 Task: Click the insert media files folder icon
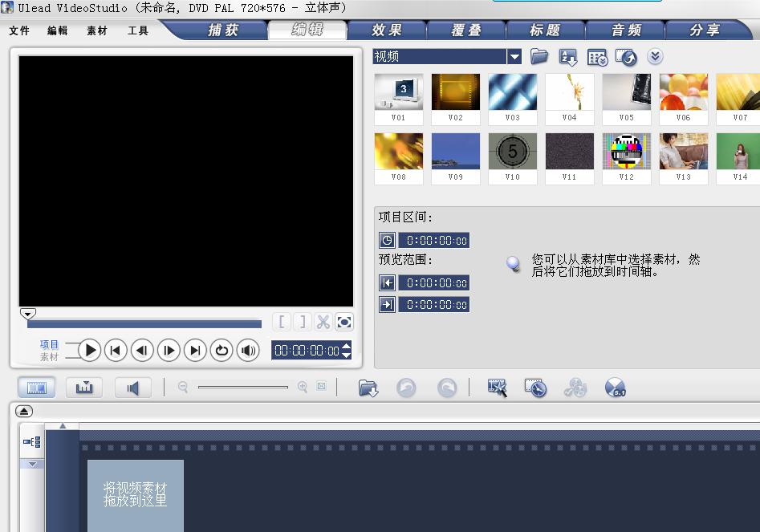pos(368,388)
